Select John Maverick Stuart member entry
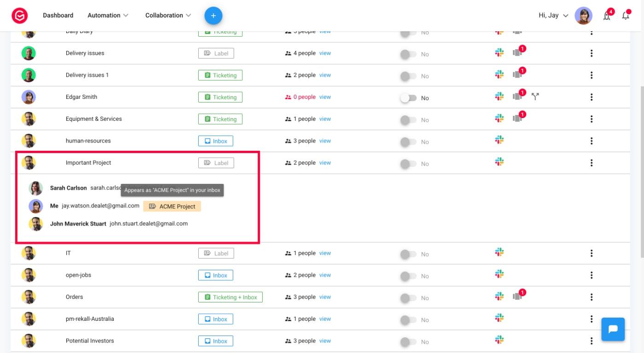644x353 pixels. (78, 224)
